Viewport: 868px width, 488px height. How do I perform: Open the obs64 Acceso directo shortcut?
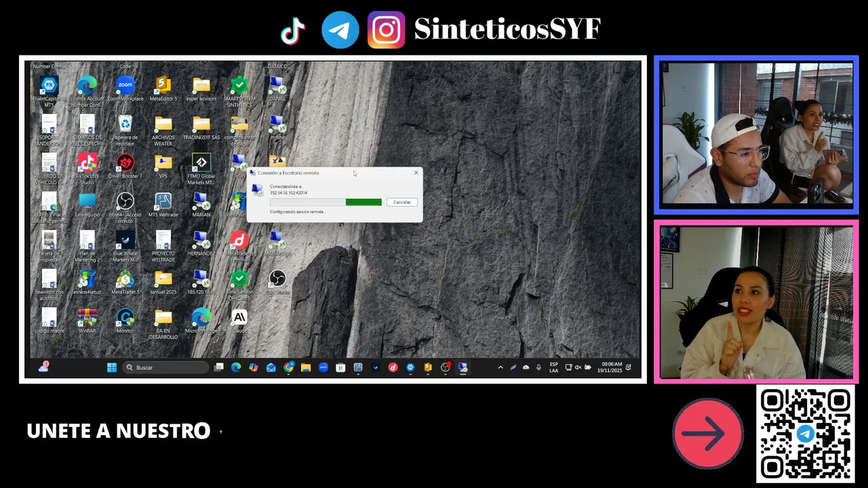point(125,207)
